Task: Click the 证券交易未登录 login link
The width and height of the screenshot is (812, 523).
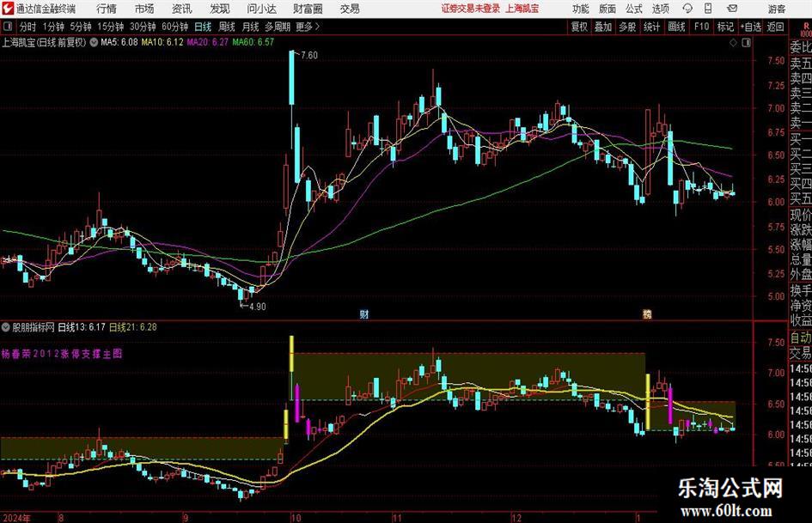Action: click(x=471, y=9)
